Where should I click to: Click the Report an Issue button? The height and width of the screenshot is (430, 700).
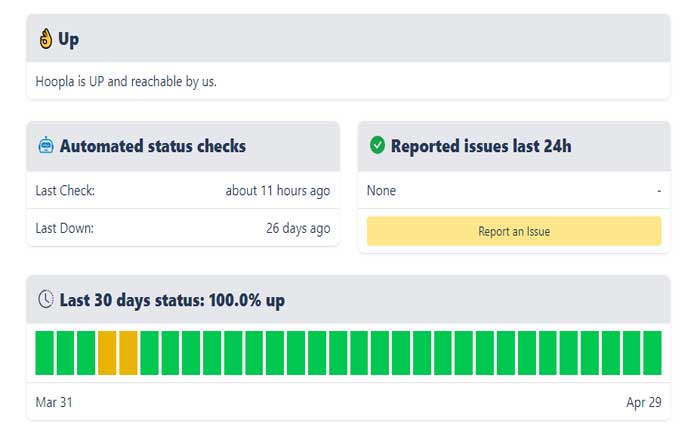514,231
